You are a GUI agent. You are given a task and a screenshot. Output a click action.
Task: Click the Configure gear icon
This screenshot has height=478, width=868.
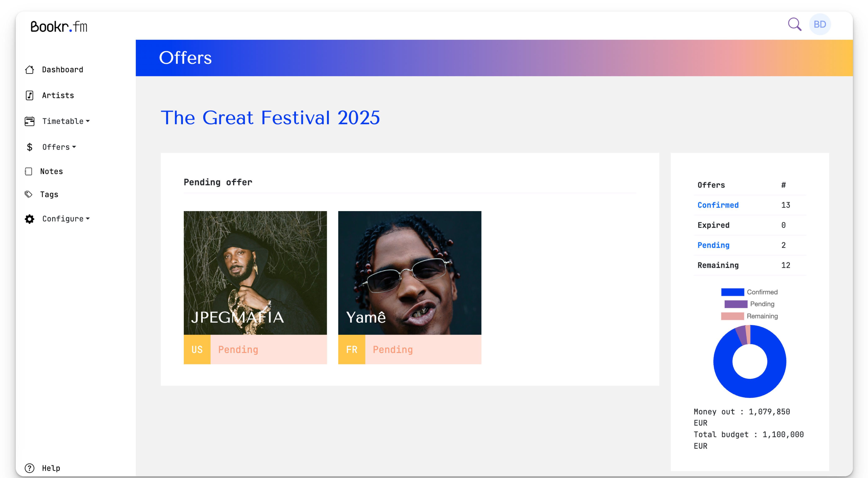point(30,219)
